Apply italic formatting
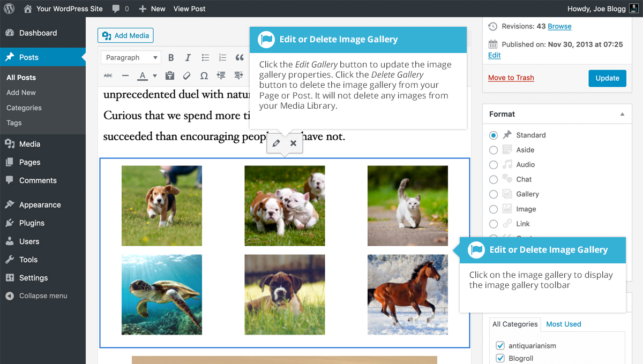Screen dimensions: 643x364 (188, 57)
